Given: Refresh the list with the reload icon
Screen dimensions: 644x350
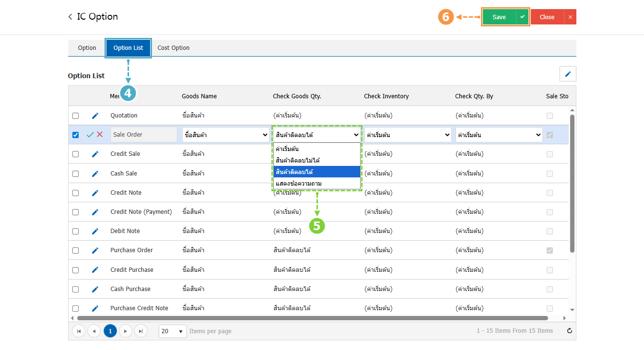Looking at the screenshot, I should 569,331.
